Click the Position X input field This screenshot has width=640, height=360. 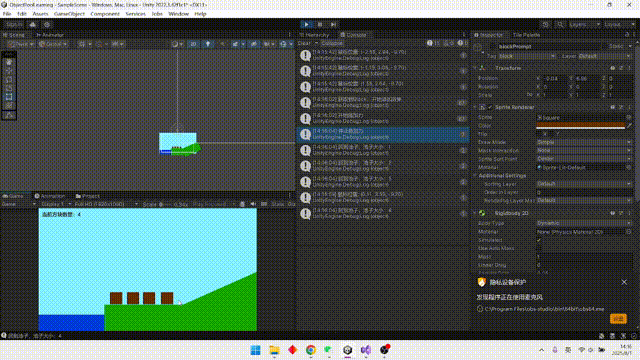(556, 78)
